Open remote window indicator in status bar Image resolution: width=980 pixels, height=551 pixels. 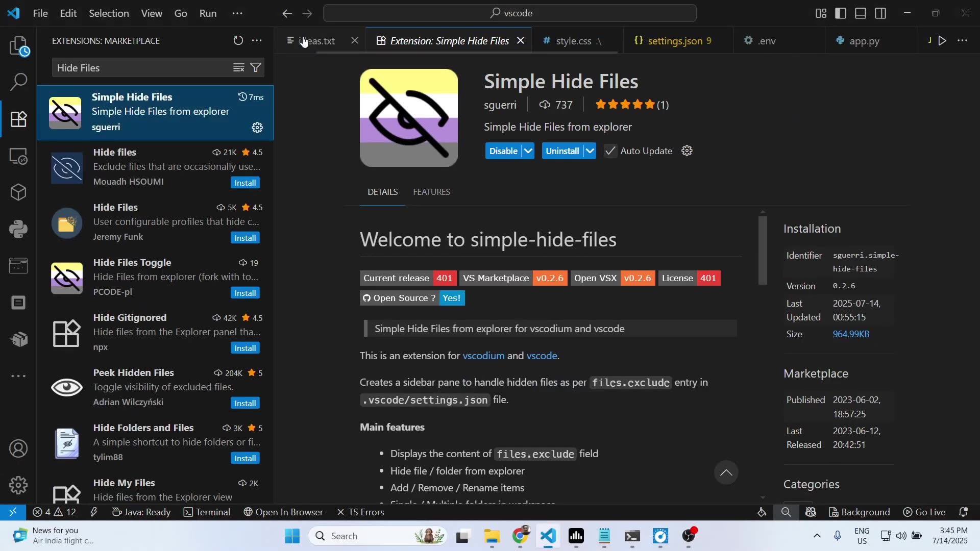tap(13, 512)
